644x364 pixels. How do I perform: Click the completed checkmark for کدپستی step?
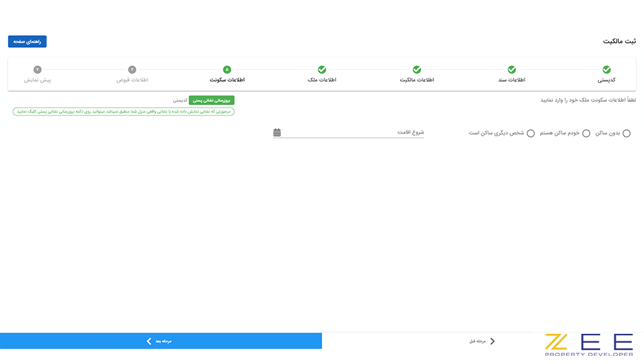pos(606,70)
